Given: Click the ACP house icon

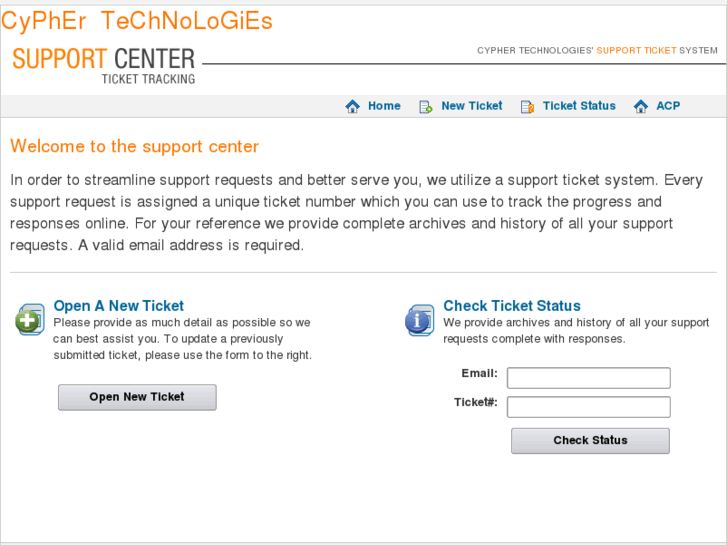Looking at the screenshot, I should (x=641, y=106).
